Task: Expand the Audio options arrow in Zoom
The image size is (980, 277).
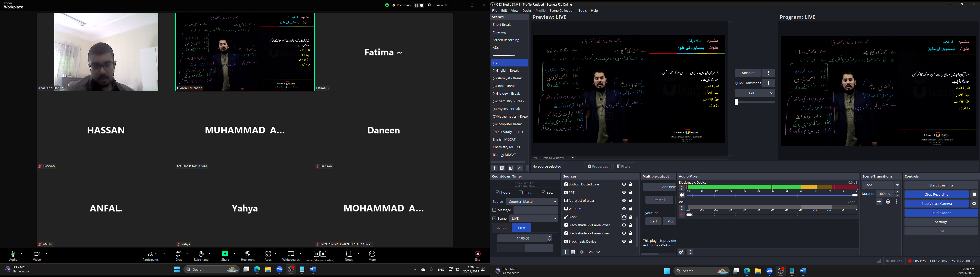Action: (x=21, y=254)
